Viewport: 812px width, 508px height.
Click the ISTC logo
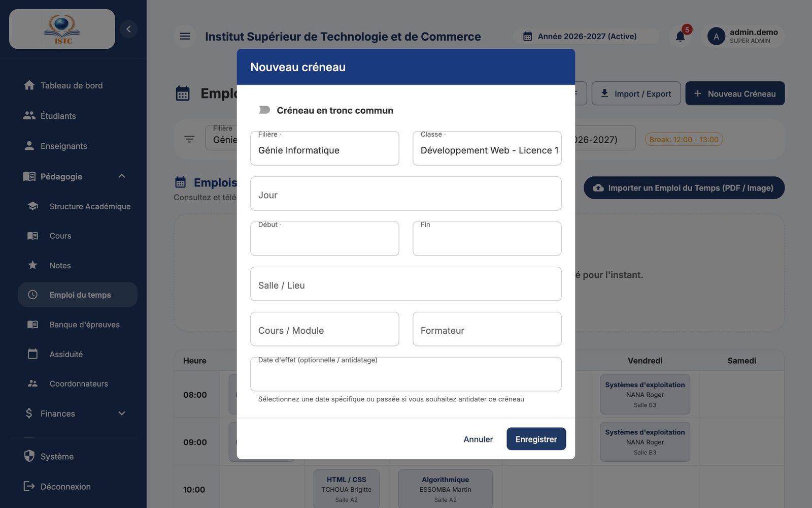(62, 29)
